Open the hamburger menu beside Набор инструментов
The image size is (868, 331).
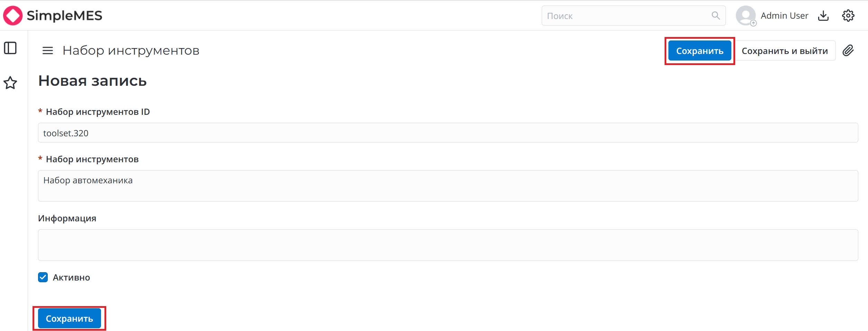(48, 51)
